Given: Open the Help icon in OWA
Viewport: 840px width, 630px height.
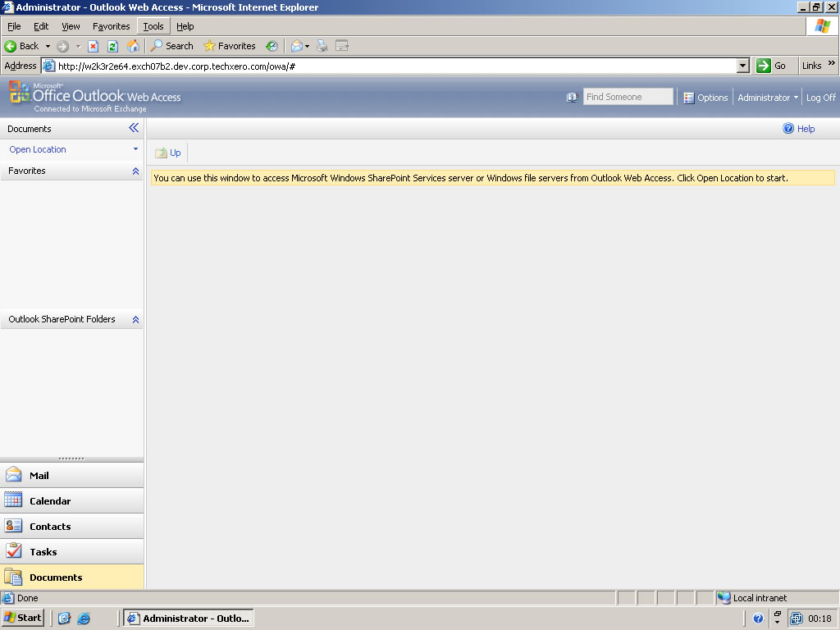Looking at the screenshot, I should (789, 129).
